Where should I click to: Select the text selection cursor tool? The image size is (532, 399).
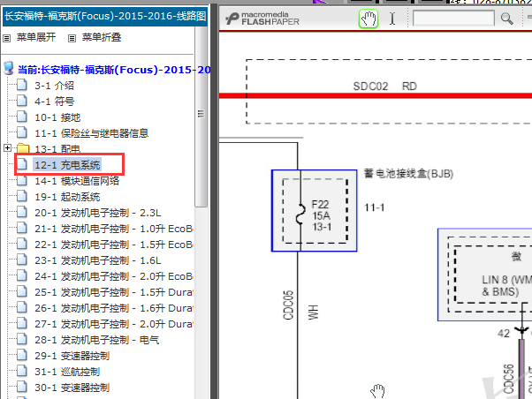pos(392,19)
